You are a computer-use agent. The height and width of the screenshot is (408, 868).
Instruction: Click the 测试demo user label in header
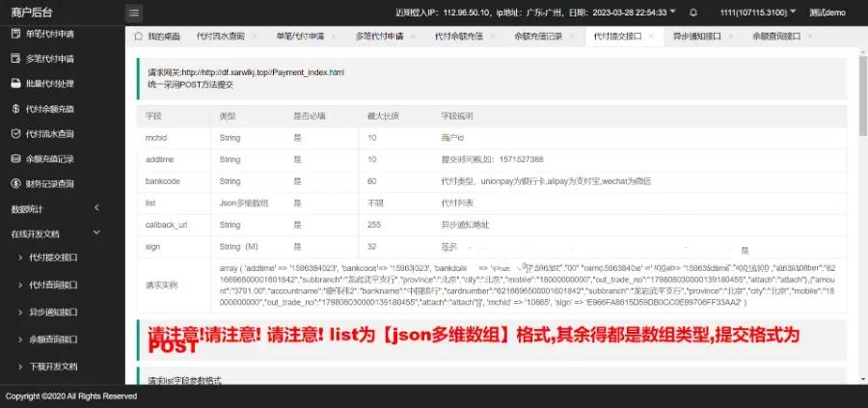pyautogui.click(x=827, y=13)
